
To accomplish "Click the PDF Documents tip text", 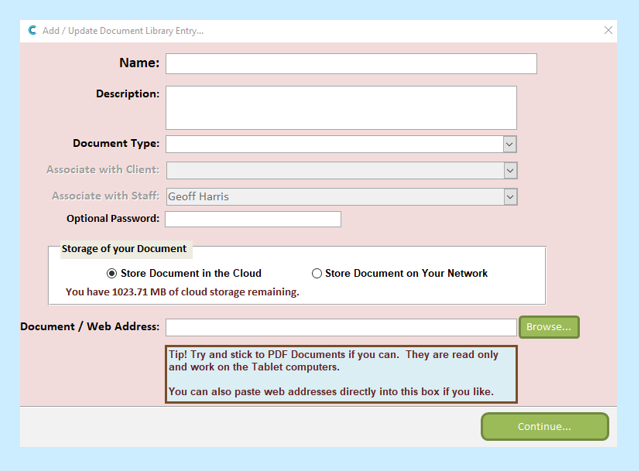I will [341, 374].
